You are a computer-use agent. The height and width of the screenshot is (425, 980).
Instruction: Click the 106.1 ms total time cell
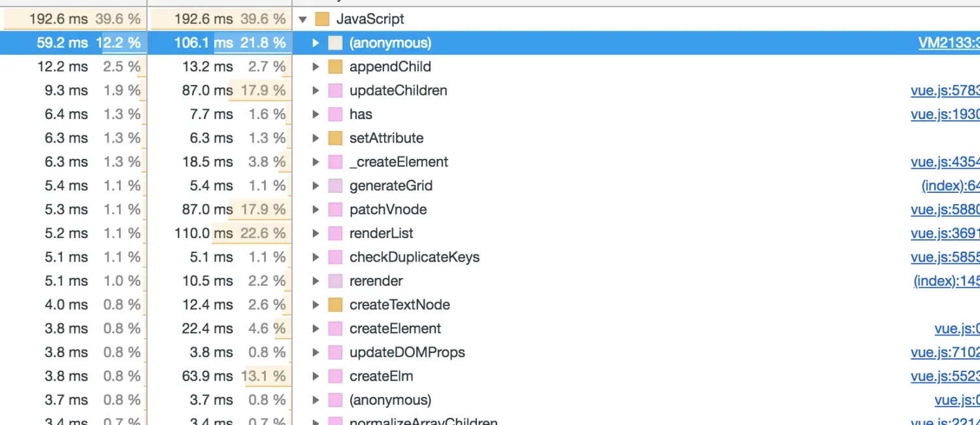(x=220, y=43)
